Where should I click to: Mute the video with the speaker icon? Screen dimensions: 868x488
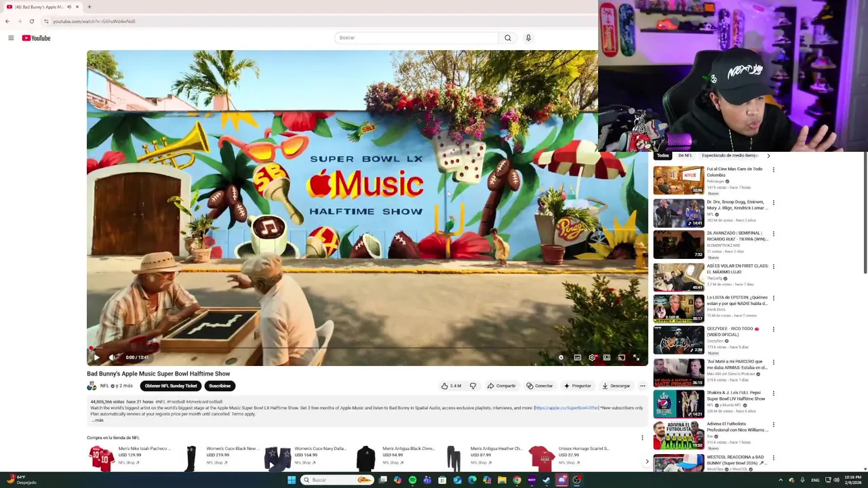(x=113, y=357)
